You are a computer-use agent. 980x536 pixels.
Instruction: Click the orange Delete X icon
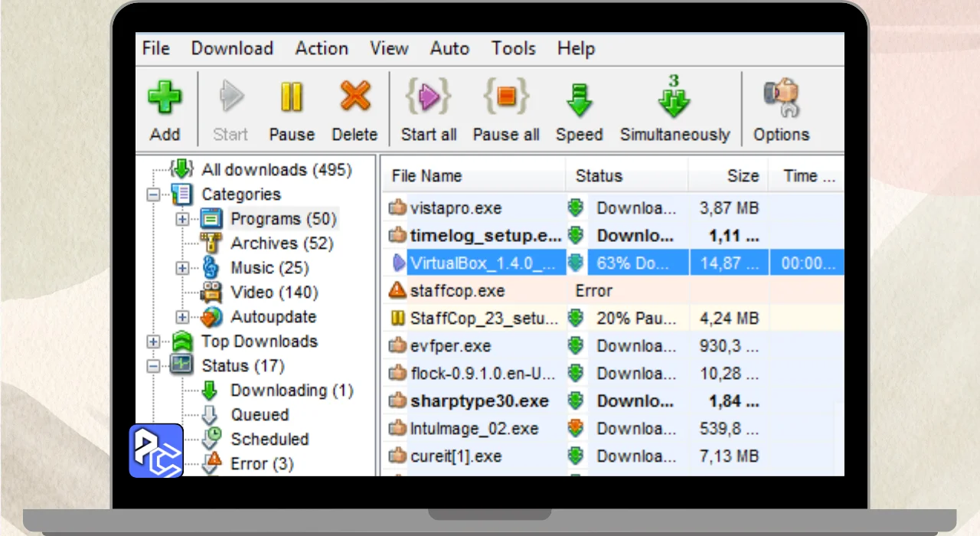coord(354,98)
